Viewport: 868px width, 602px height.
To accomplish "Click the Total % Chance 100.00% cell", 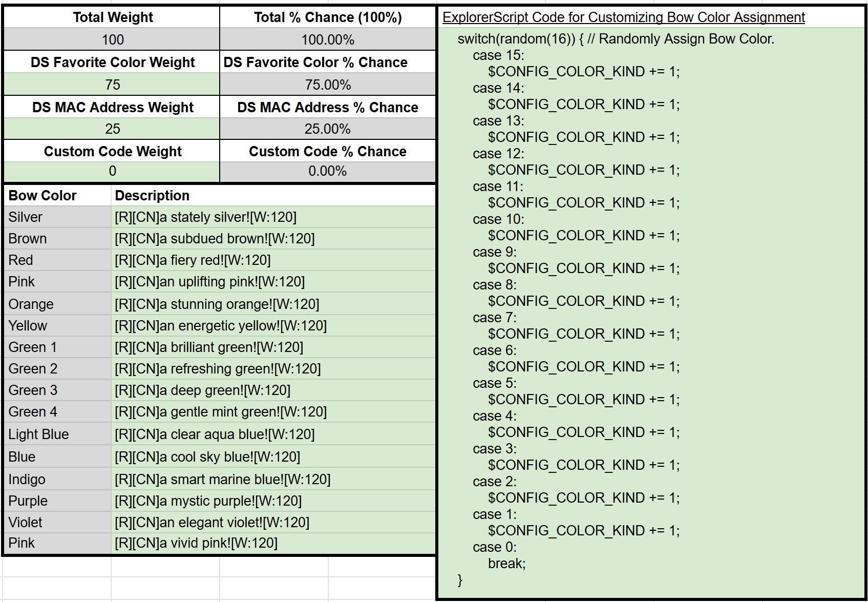I will pos(327,39).
